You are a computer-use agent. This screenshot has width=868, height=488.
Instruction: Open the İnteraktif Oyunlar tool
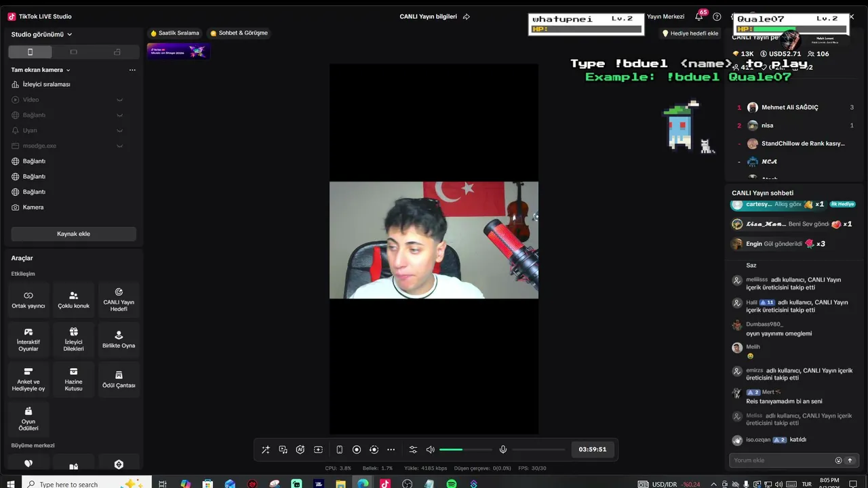coord(28,340)
